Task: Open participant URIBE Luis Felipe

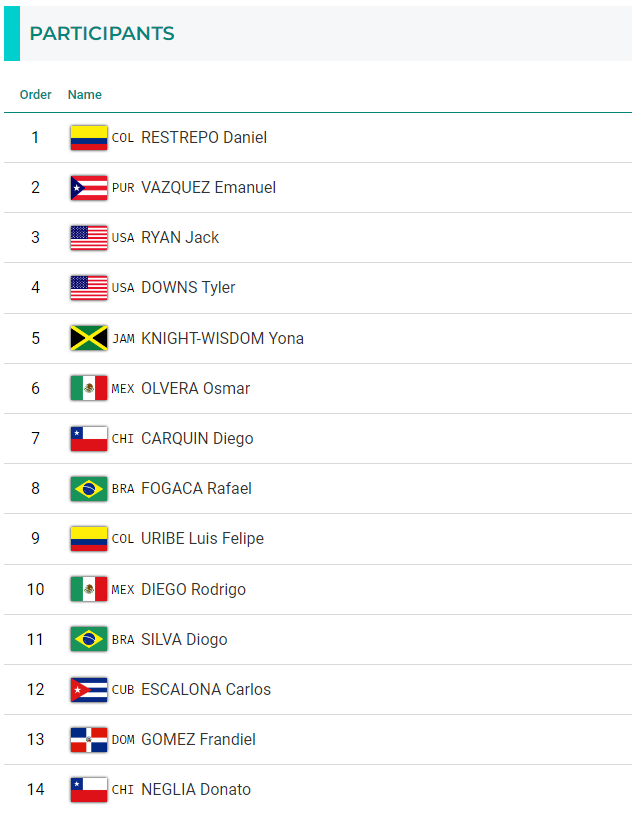Action: coord(202,539)
